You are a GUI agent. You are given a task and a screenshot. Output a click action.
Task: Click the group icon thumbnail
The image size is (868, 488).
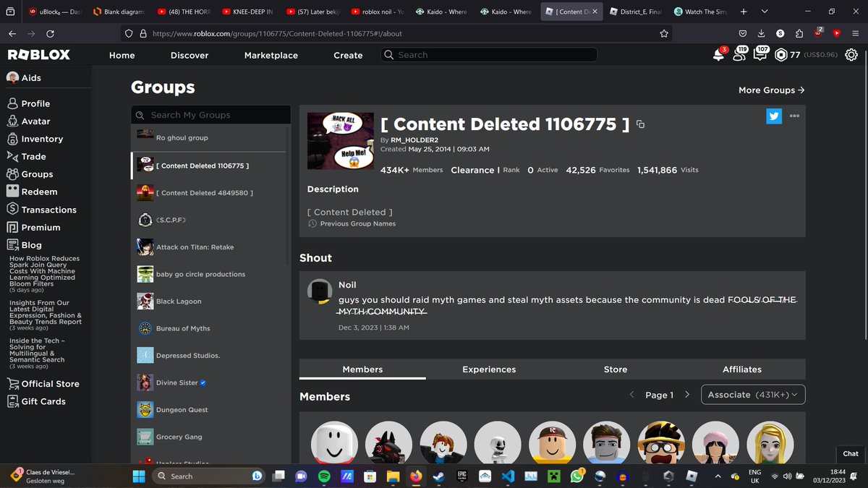point(341,141)
